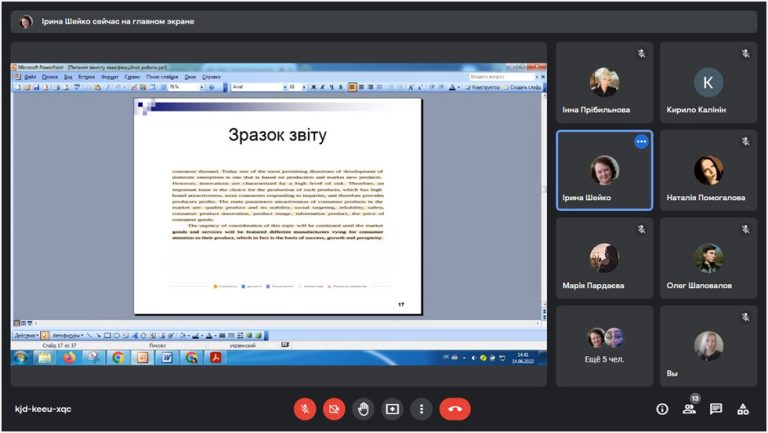The image size is (768, 433).
Task: Open the Формат menu in PowerPoint
Action: (x=110, y=77)
